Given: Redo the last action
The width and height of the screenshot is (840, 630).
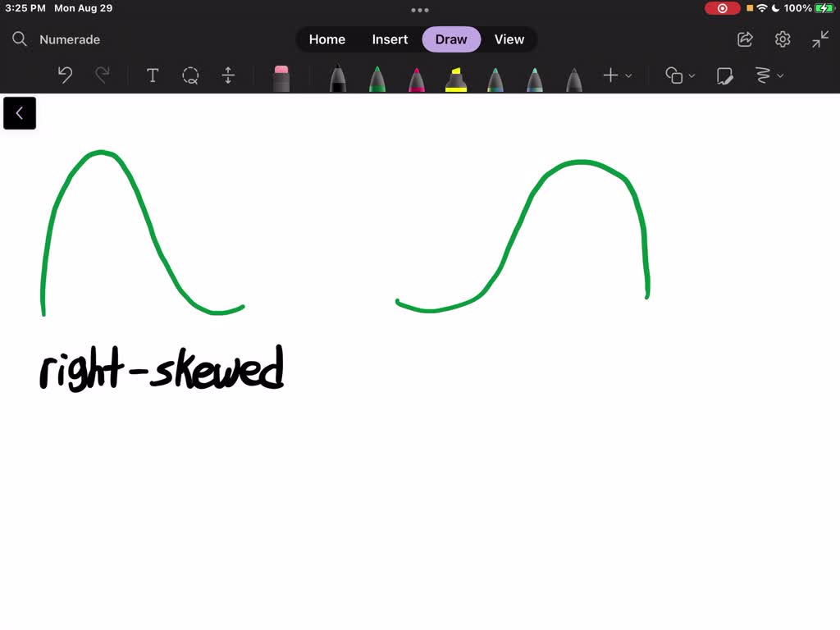Looking at the screenshot, I should pos(103,75).
